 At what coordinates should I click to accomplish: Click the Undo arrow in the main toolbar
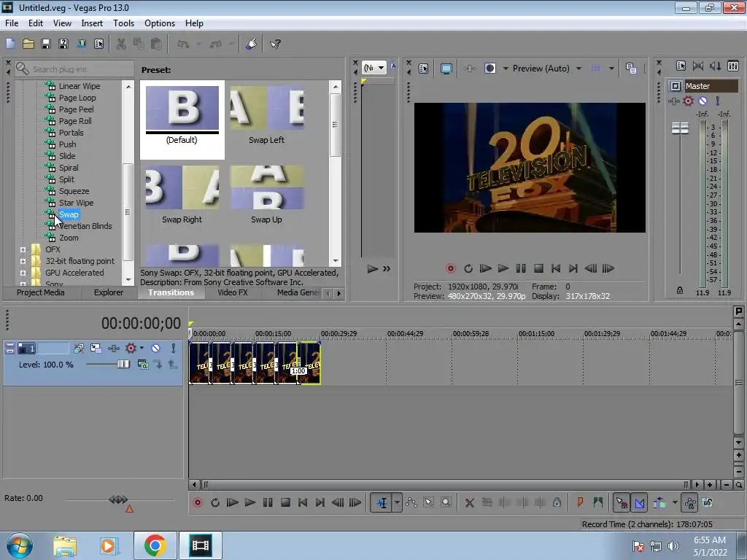183,44
